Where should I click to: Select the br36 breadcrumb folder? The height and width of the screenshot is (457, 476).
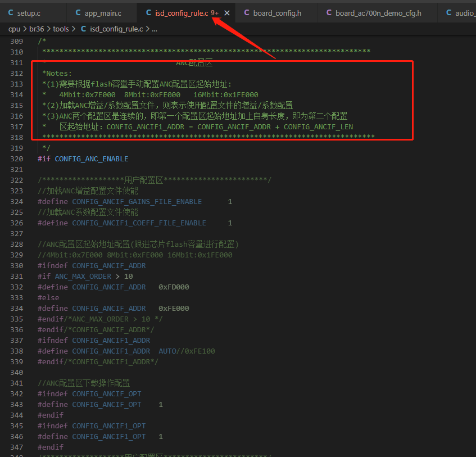click(37, 29)
